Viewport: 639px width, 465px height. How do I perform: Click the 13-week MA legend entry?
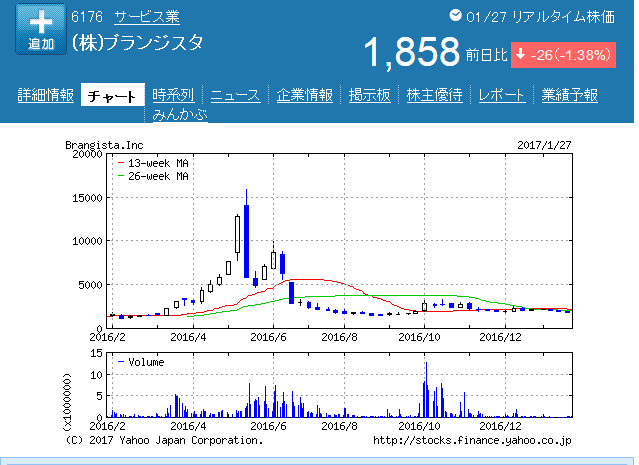[153, 163]
